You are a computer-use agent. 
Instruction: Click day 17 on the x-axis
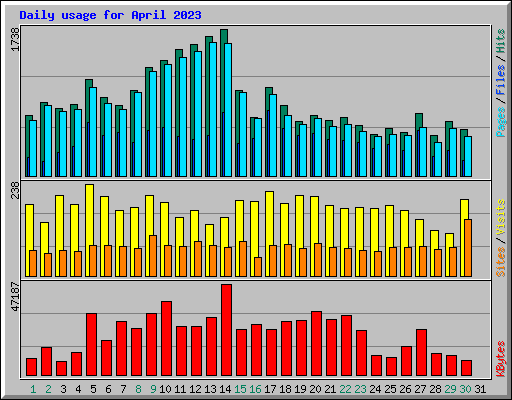(270, 389)
